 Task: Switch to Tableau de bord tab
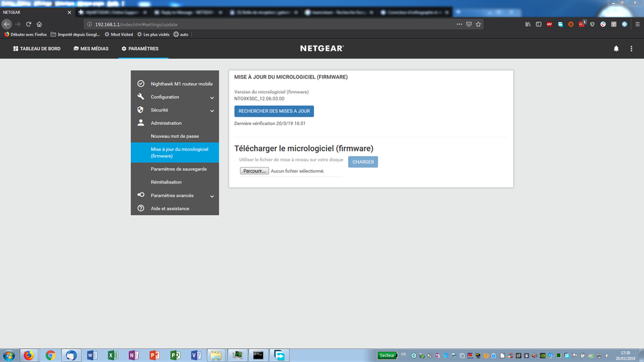pyautogui.click(x=37, y=48)
